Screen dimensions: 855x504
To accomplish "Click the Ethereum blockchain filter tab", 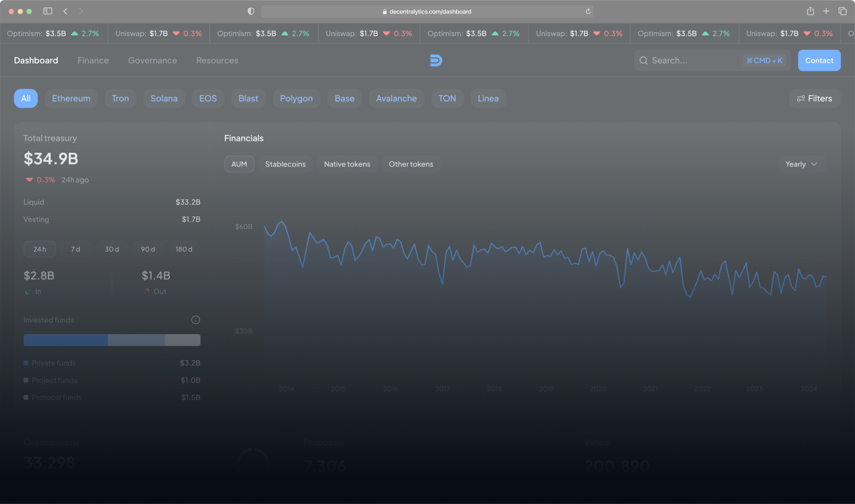I will (x=70, y=98).
